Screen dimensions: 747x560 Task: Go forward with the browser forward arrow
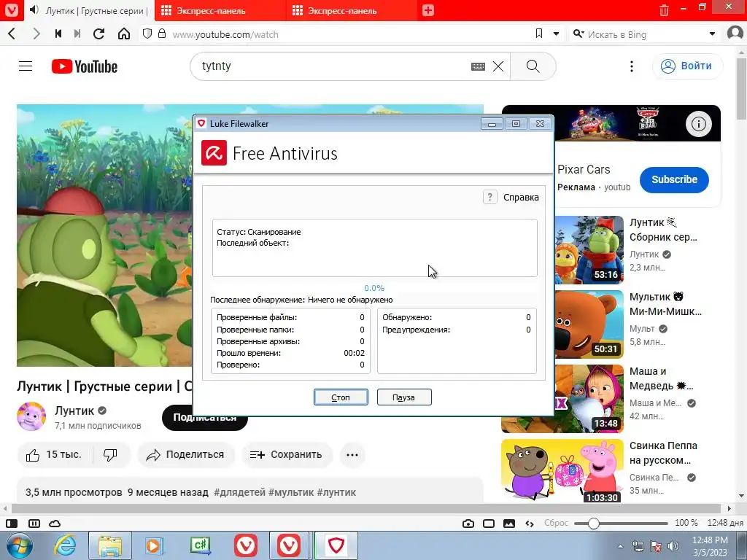click(x=36, y=34)
